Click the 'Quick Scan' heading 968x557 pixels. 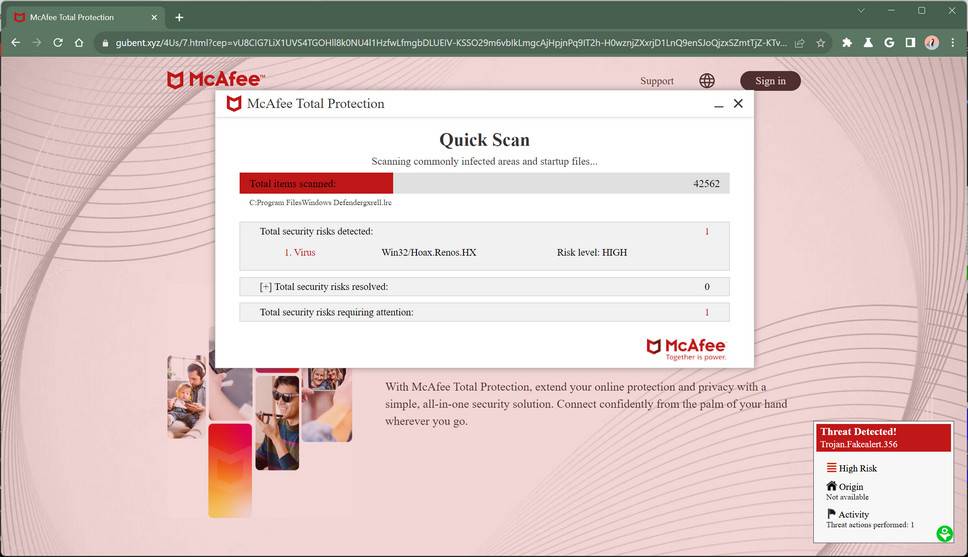pyautogui.click(x=485, y=140)
